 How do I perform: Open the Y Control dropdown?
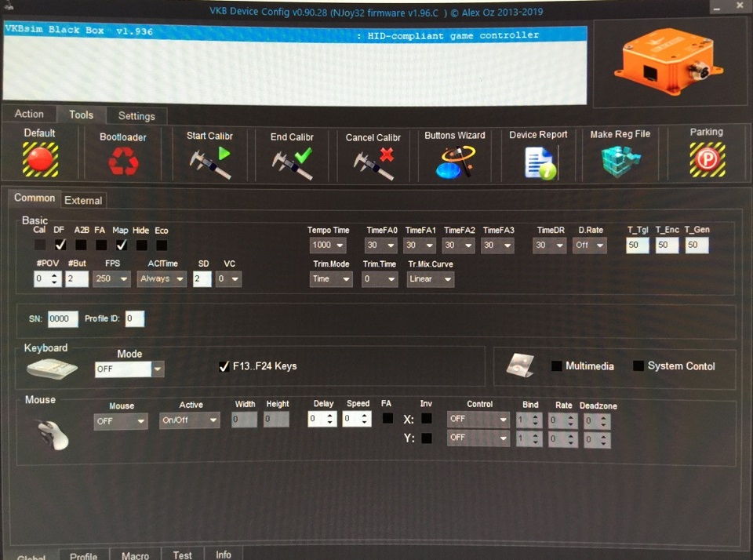coord(478,438)
